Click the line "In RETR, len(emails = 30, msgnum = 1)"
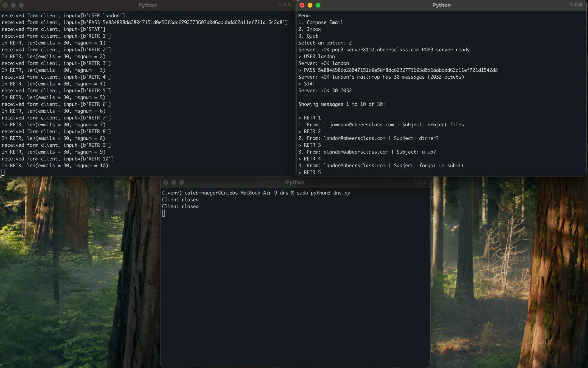Image resolution: width=588 pixels, height=368 pixels. pyautogui.click(x=54, y=43)
